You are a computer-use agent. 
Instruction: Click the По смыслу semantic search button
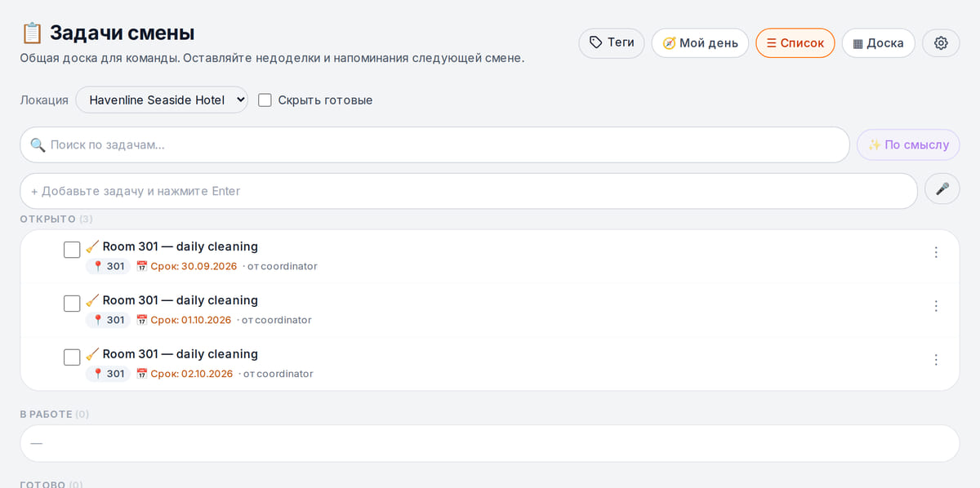click(x=908, y=145)
